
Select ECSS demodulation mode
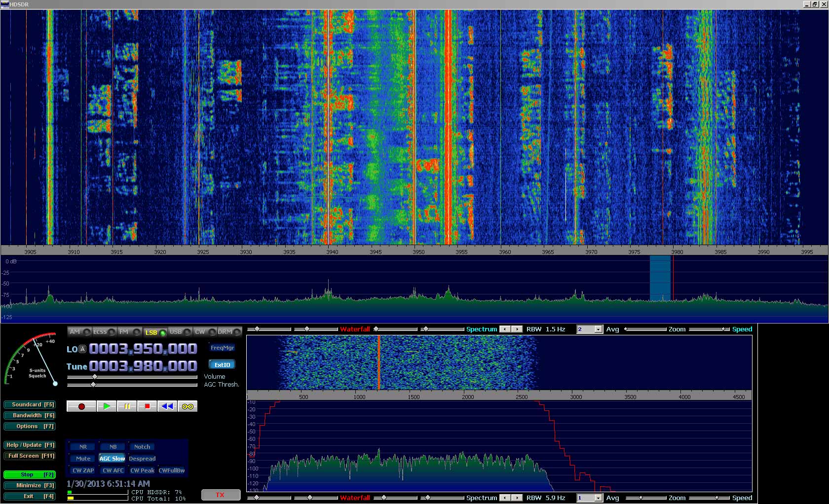105,332
